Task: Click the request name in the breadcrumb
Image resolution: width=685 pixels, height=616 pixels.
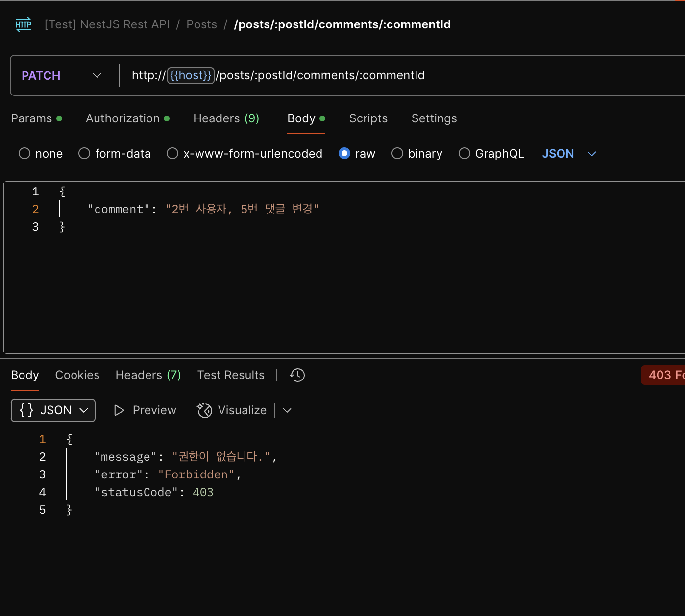Action: (342, 24)
